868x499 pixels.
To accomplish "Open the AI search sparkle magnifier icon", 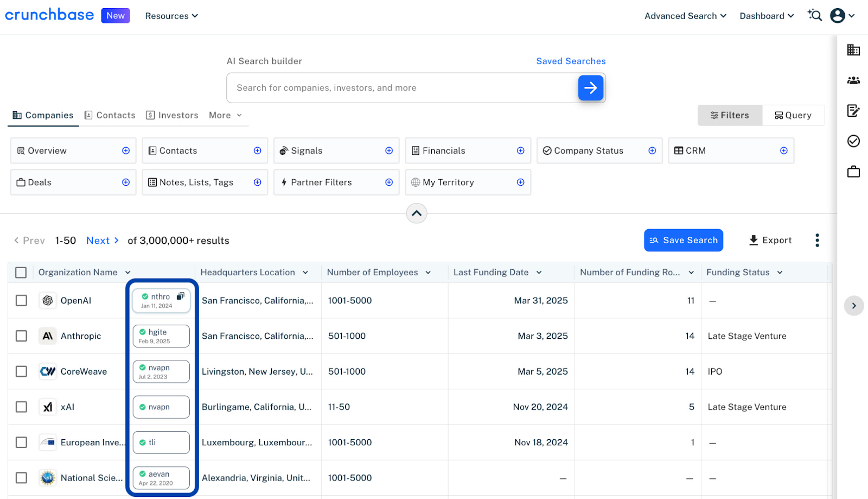I will click(815, 15).
